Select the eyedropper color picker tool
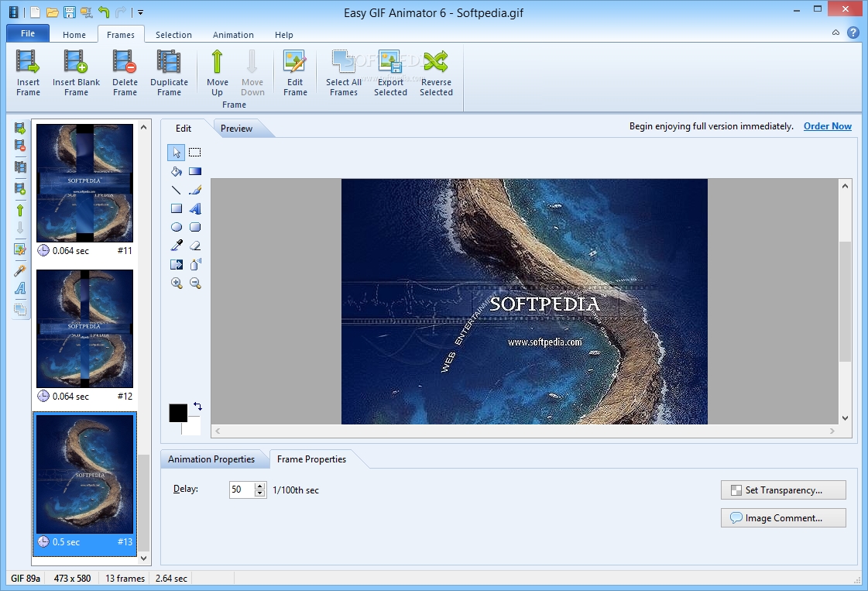The width and height of the screenshot is (868, 591). pyautogui.click(x=176, y=246)
